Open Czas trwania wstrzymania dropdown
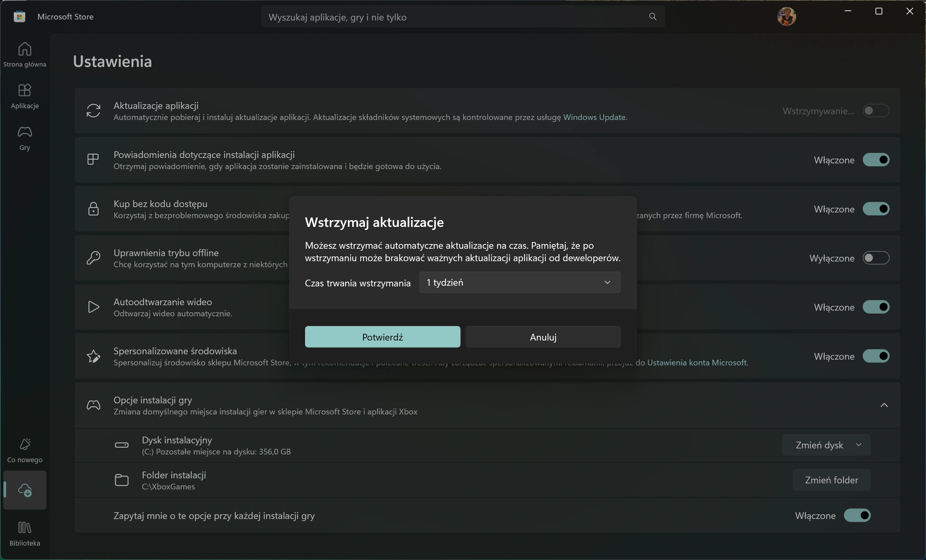The height and width of the screenshot is (560, 926). click(520, 282)
